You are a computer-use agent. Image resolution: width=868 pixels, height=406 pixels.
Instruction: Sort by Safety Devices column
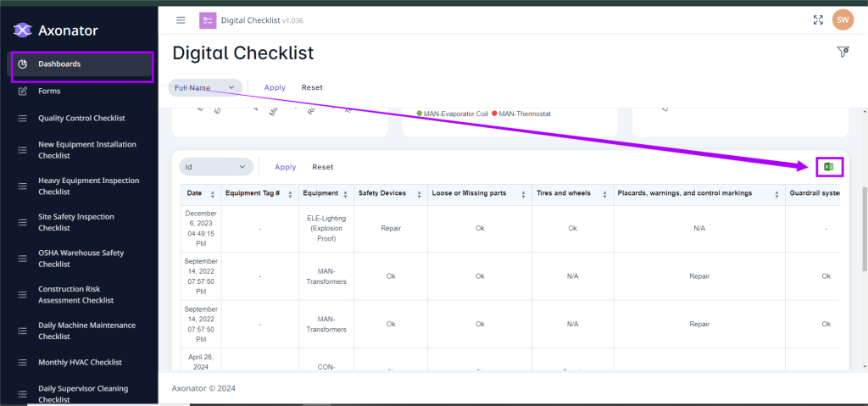tap(415, 194)
